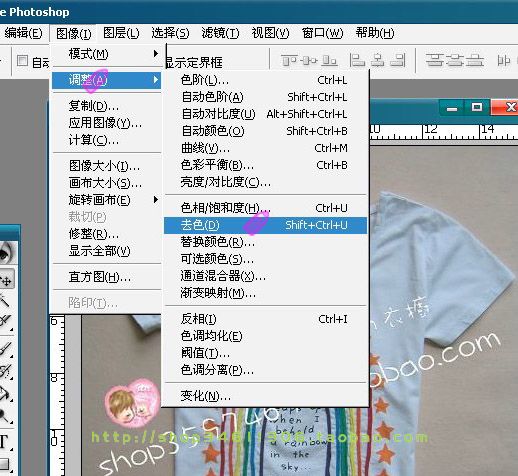Choose 渐变映射(M)... command
518x476 pixels.
point(265,293)
